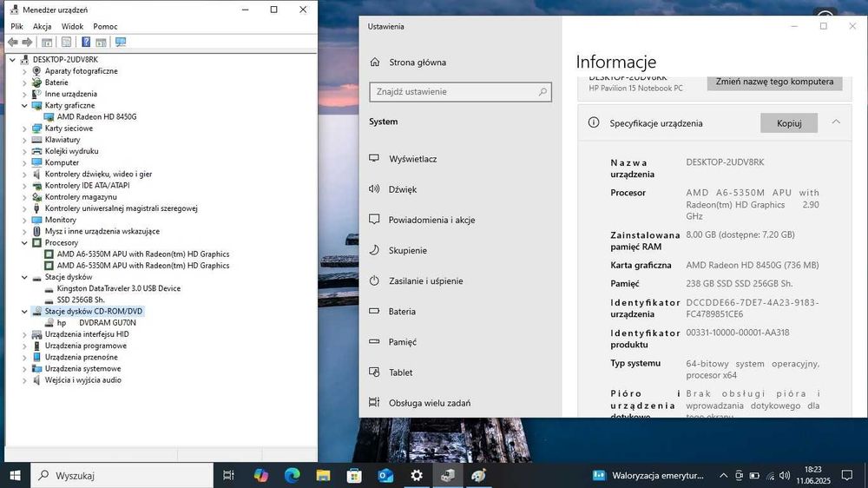Click Settings gear icon on taskbar
This screenshot has width=868, height=488.
(417, 475)
